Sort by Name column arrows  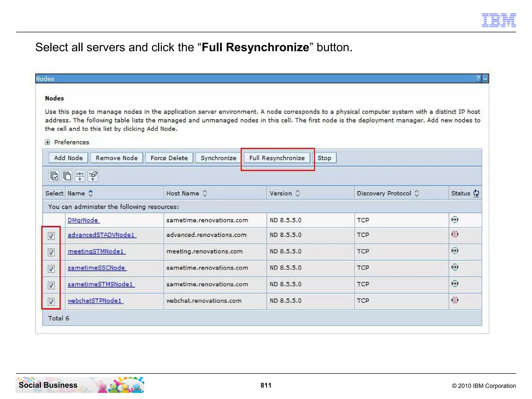click(91, 193)
